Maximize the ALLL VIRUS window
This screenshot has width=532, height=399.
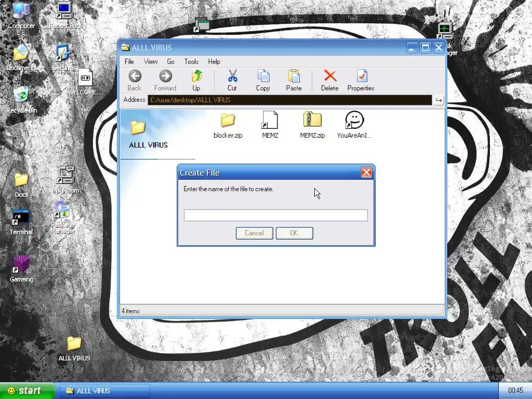425,47
